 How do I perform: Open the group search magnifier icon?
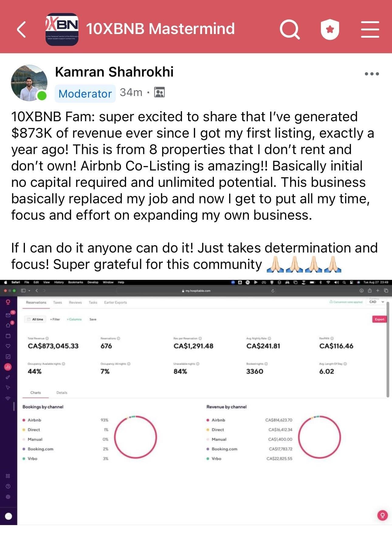(290, 29)
